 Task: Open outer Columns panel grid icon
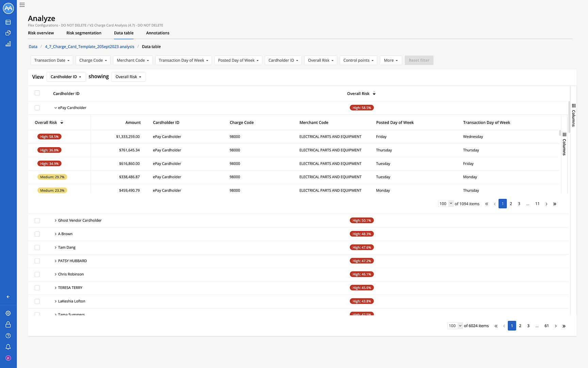coord(574,106)
